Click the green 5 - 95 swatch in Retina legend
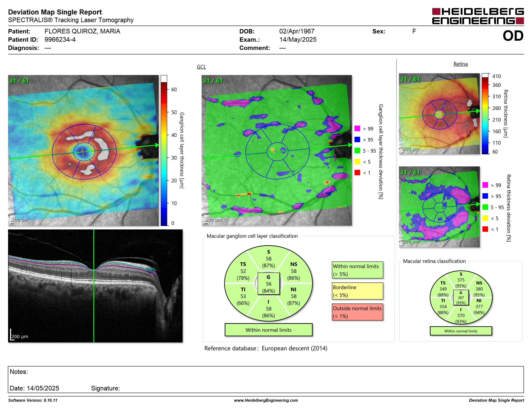The width and height of the screenshot is (532, 411). 485,207
